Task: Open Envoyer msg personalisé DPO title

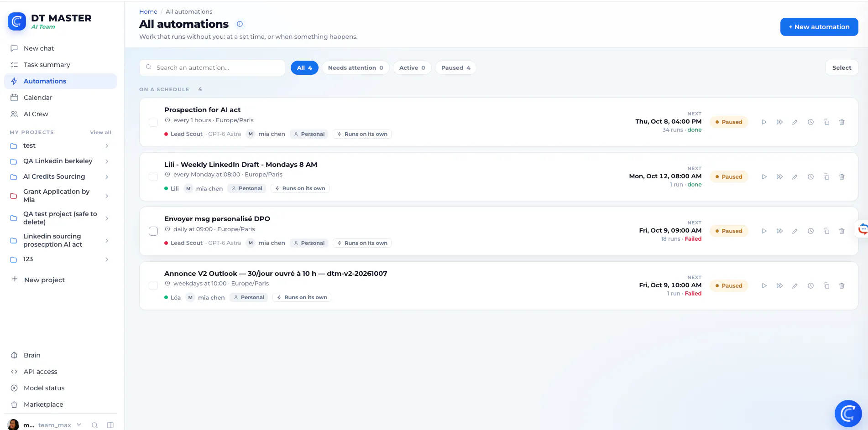Action: click(x=217, y=219)
